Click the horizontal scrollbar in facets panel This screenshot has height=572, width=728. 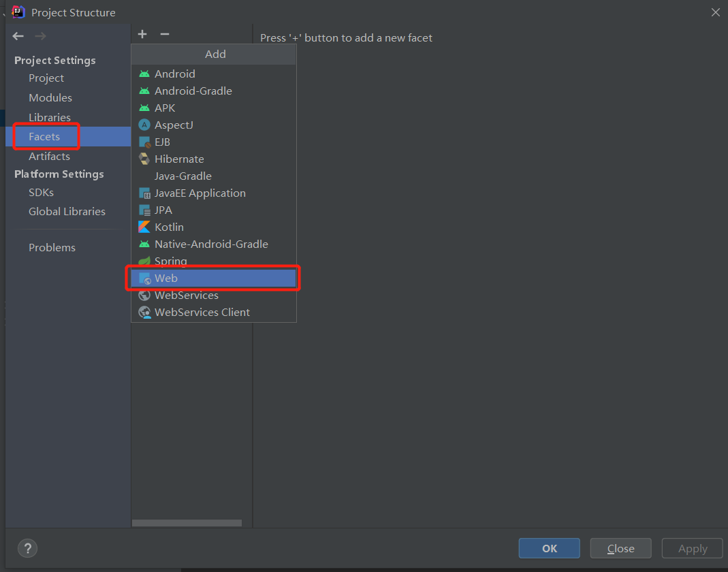tap(187, 523)
